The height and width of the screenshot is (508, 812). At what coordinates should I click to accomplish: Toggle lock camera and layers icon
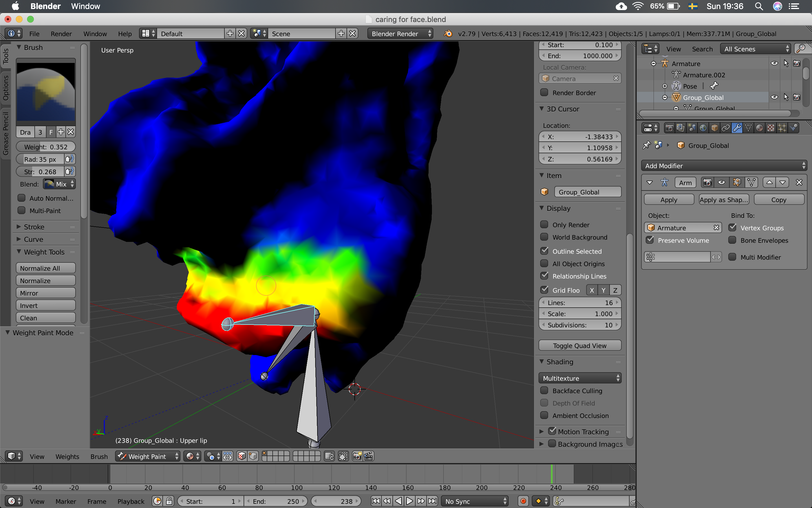click(330, 456)
